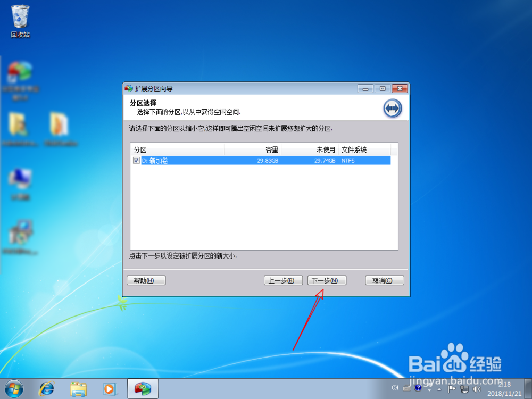This screenshot has height=399, width=532.
Task: Show hidden tray icons arrow
Action: point(439,389)
